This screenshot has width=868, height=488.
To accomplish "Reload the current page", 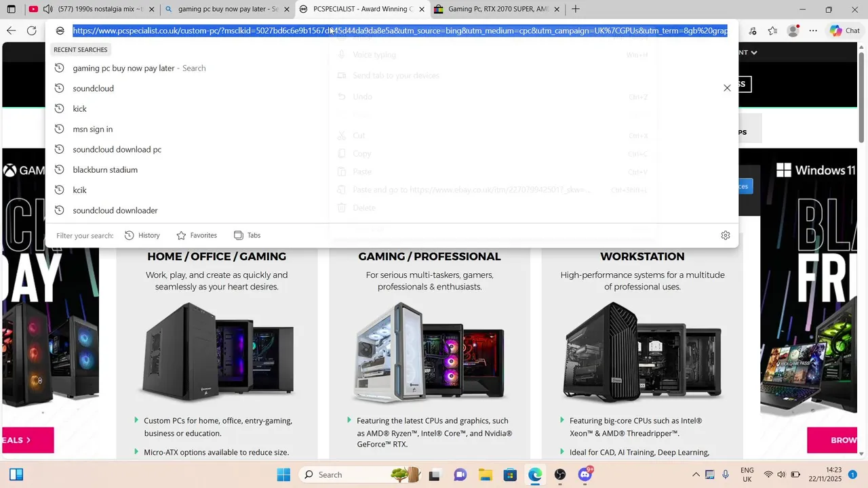I will 32,30.
